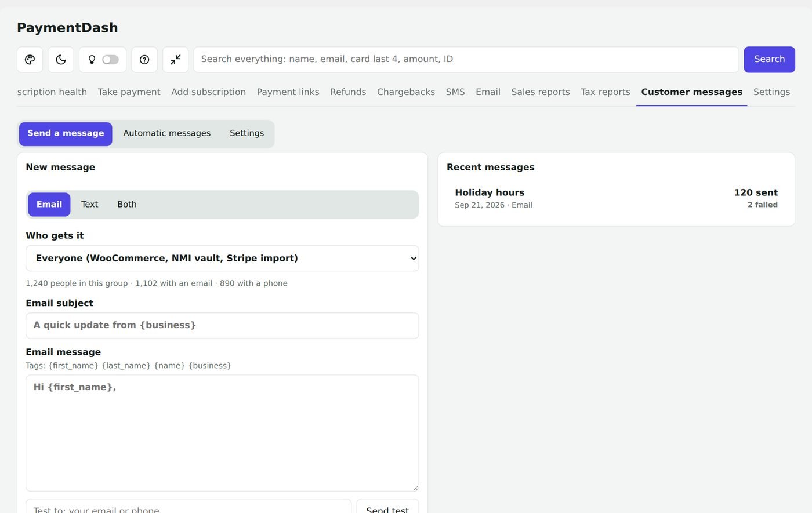The width and height of the screenshot is (812, 513).
Task: Click the Test to email or phone field
Action: coord(188,506)
